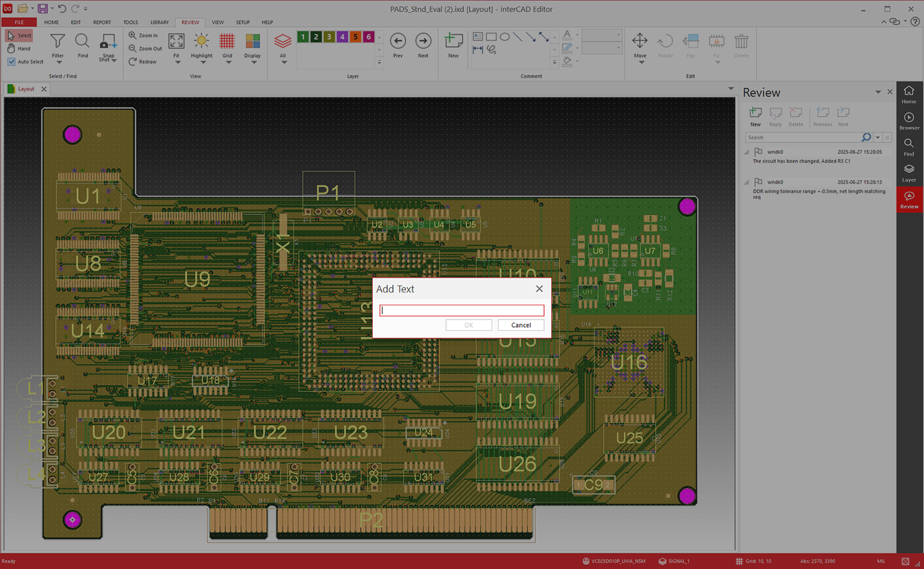Switch to the VIEW ribbon tab
924x569 pixels.
(218, 22)
